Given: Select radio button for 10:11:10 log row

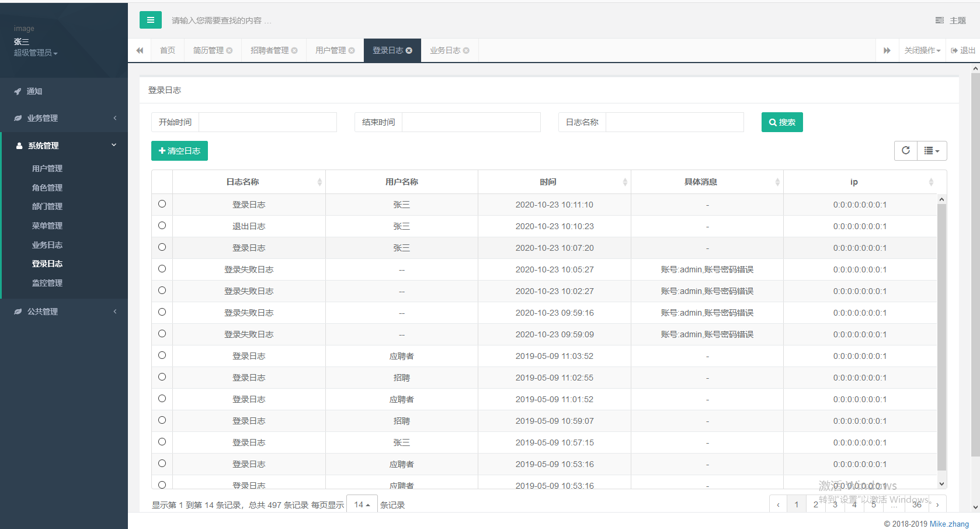Looking at the screenshot, I should pos(162,204).
